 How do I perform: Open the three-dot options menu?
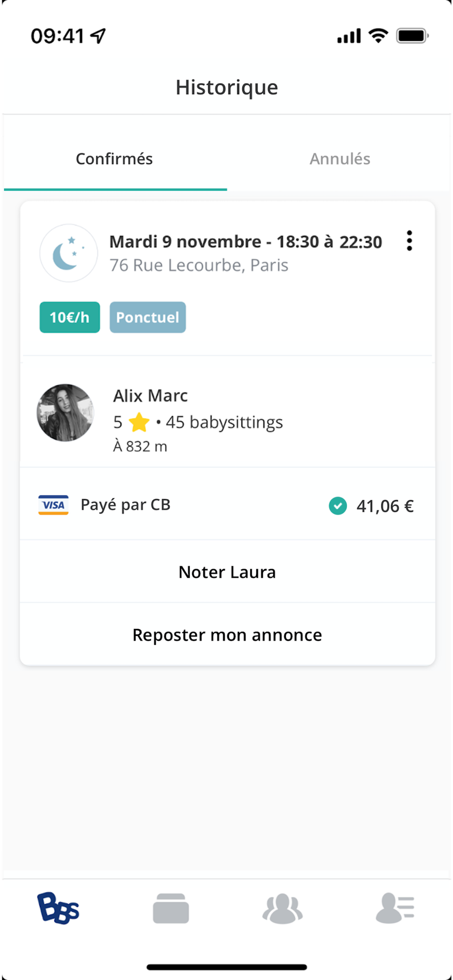409,241
